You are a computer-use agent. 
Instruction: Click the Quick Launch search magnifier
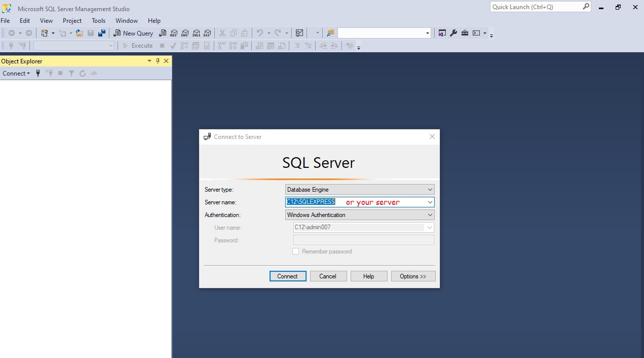coord(586,7)
